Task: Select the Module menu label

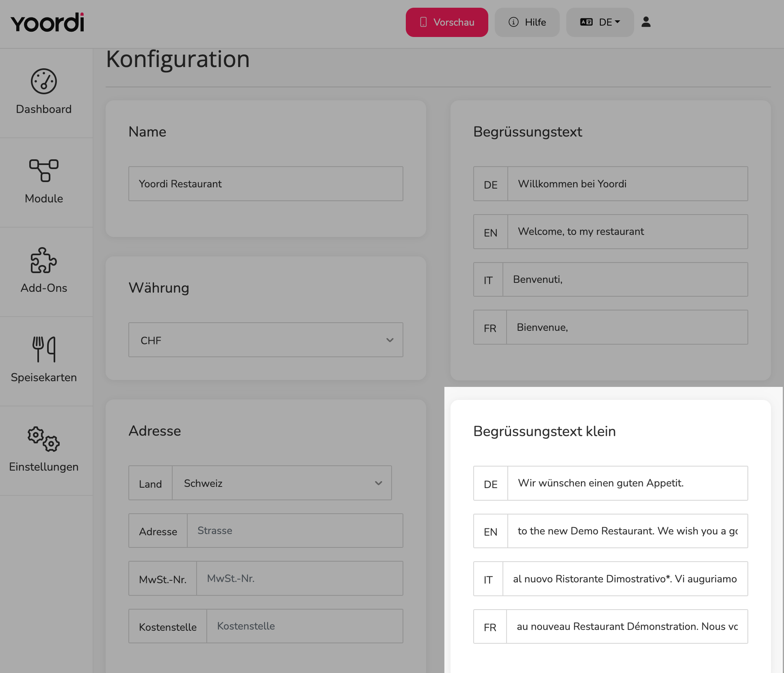Action: 44,199
